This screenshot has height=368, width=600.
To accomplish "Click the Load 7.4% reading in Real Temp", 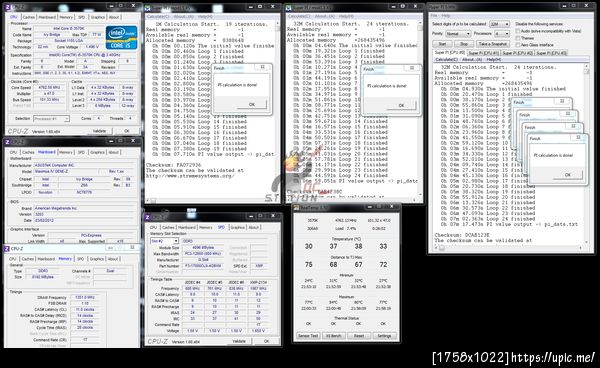I will click(345, 229).
